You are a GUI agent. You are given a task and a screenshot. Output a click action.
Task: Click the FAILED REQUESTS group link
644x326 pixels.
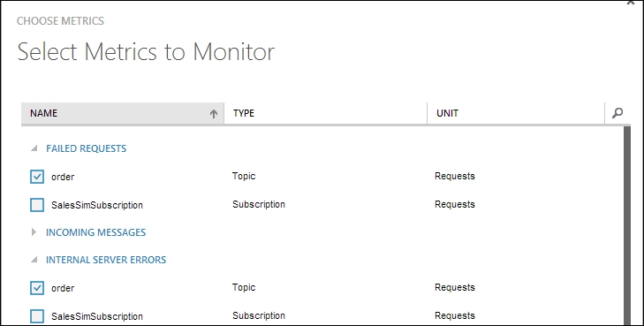pyautogui.click(x=87, y=148)
